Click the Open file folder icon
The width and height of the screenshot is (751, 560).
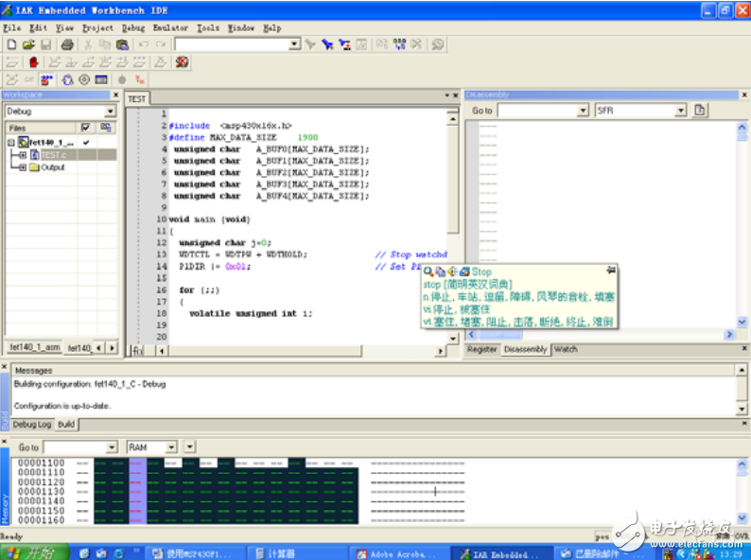[28, 44]
